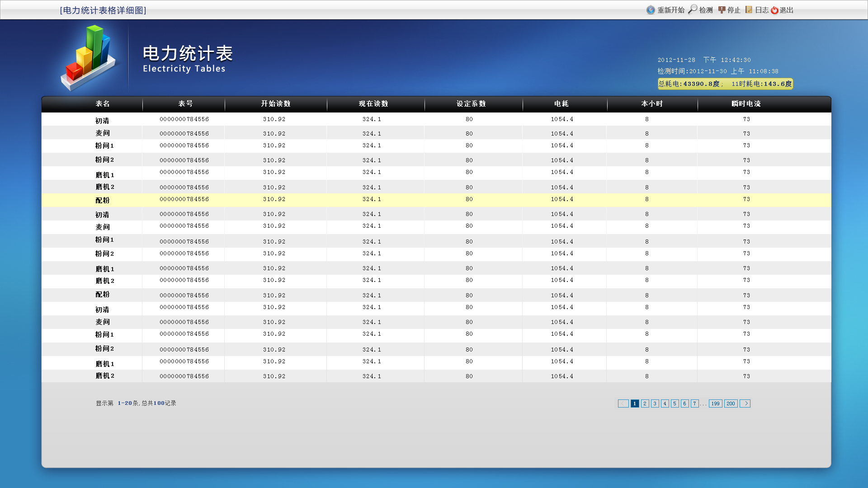Click the first 磨机1 row name

click(x=105, y=175)
